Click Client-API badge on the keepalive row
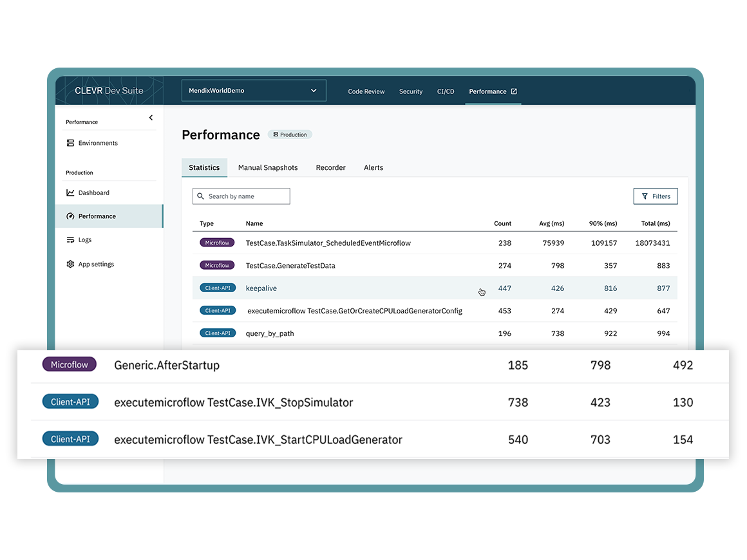Screen dimensions: 747x560 pos(218,288)
